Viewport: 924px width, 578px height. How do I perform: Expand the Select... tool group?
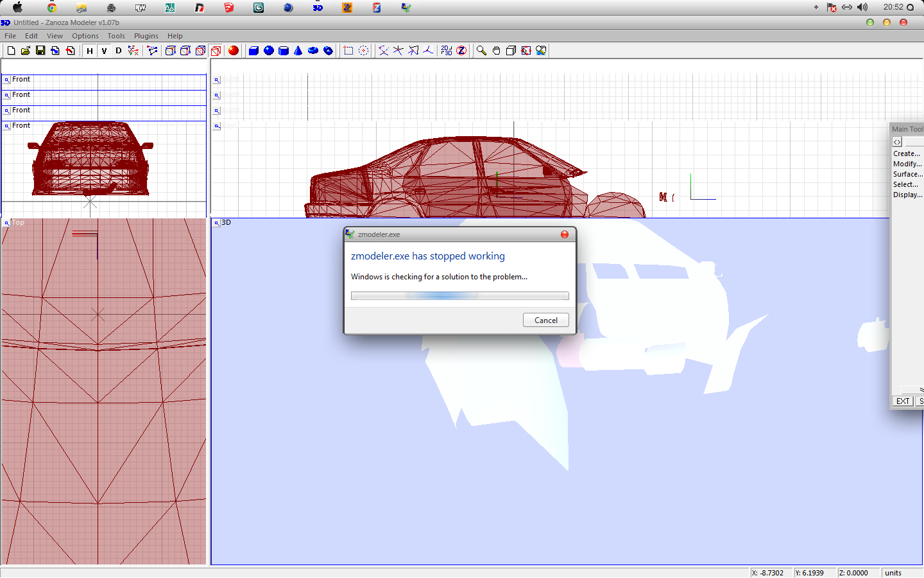906,184
